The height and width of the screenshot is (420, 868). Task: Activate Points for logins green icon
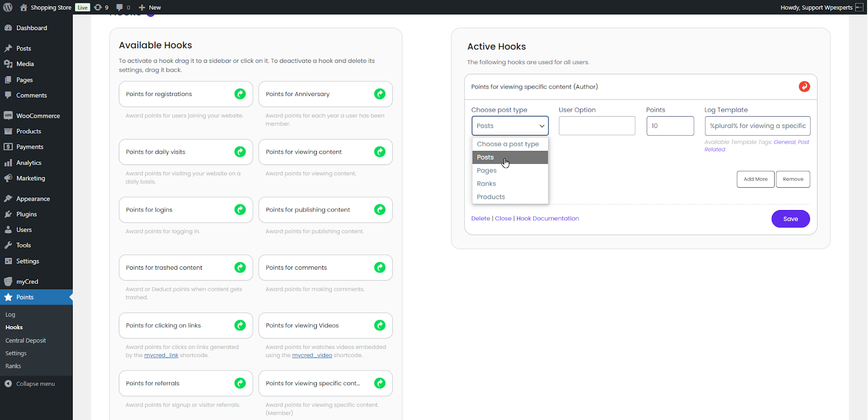(240, 209)
